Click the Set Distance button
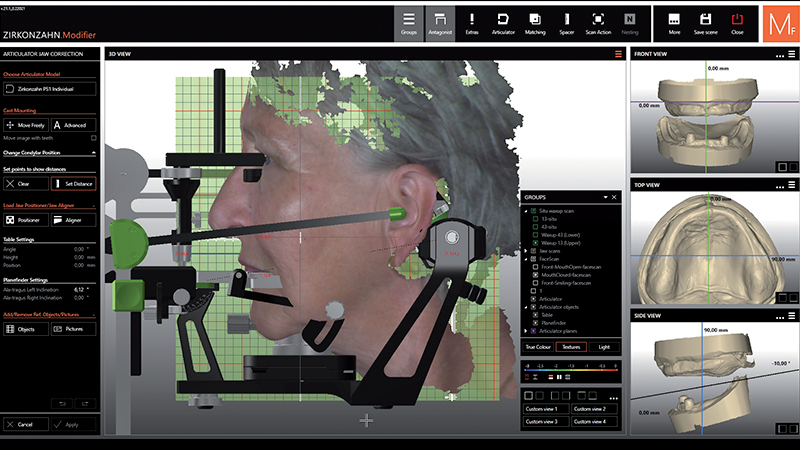This screenshot has width=800, height=450. (74, 184)
